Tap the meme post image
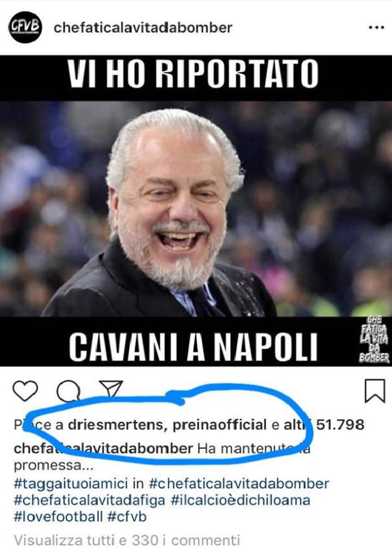Screen dimensions: 392x557 tap(196, 211)
